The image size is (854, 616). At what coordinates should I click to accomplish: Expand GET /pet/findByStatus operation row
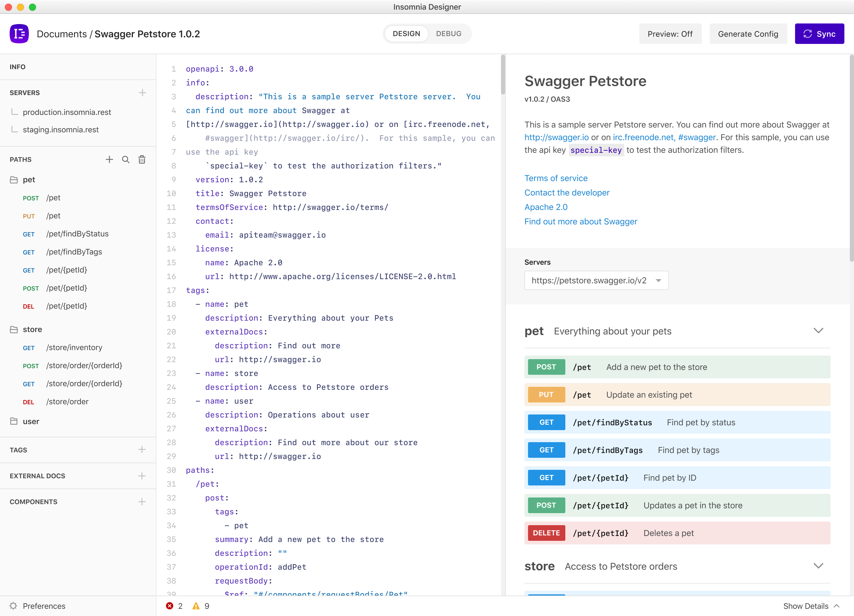click(677, 423)
